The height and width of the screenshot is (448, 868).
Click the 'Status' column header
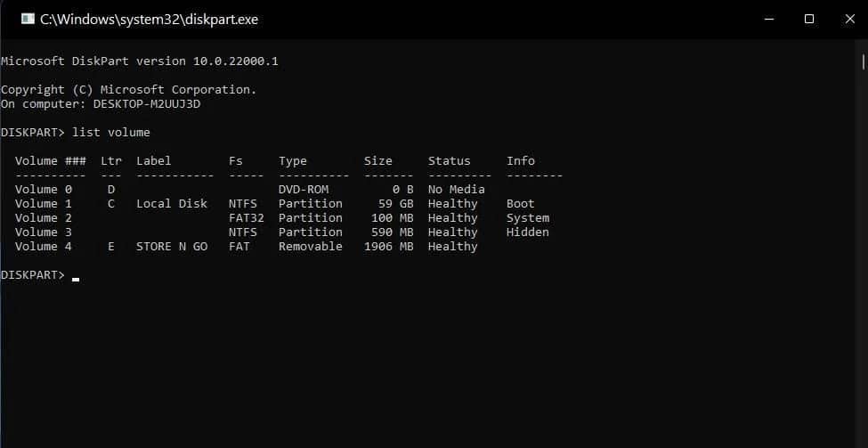(449, 161)
